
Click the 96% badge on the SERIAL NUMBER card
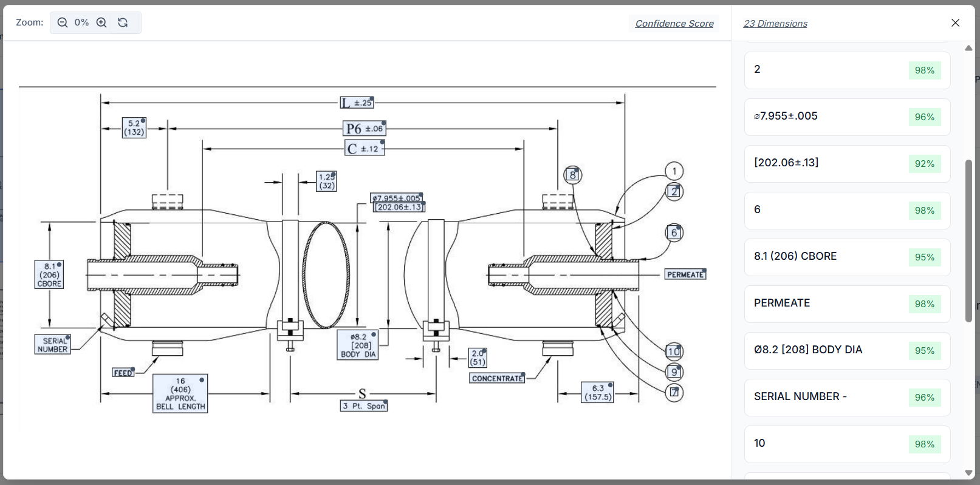(x=925, y=398)
